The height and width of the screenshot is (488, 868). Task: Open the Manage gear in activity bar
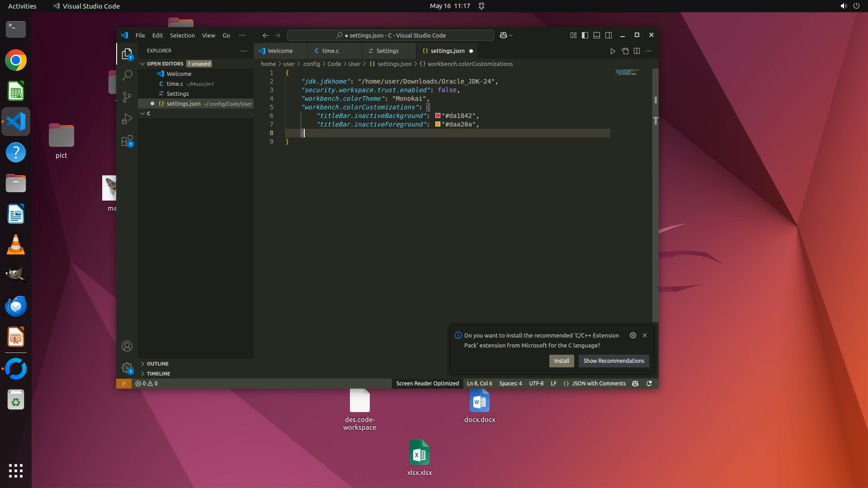coord(127,368)
